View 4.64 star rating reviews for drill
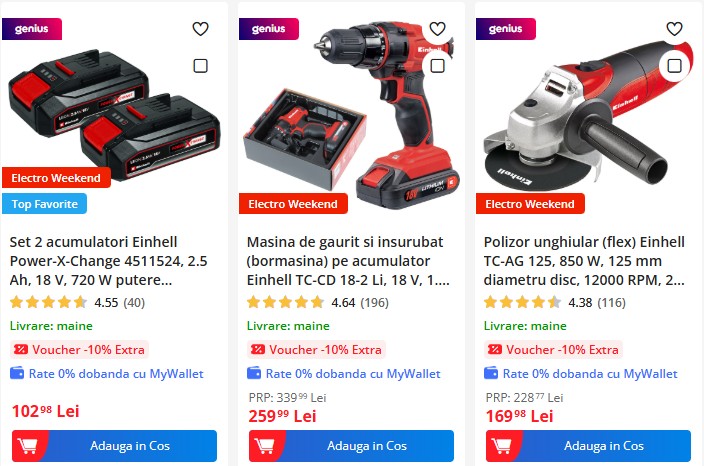 (317, 302)
